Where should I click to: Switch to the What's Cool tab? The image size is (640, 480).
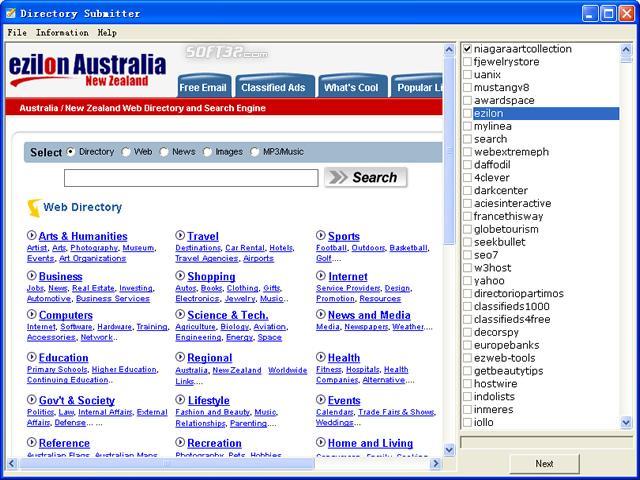point(351,87)
